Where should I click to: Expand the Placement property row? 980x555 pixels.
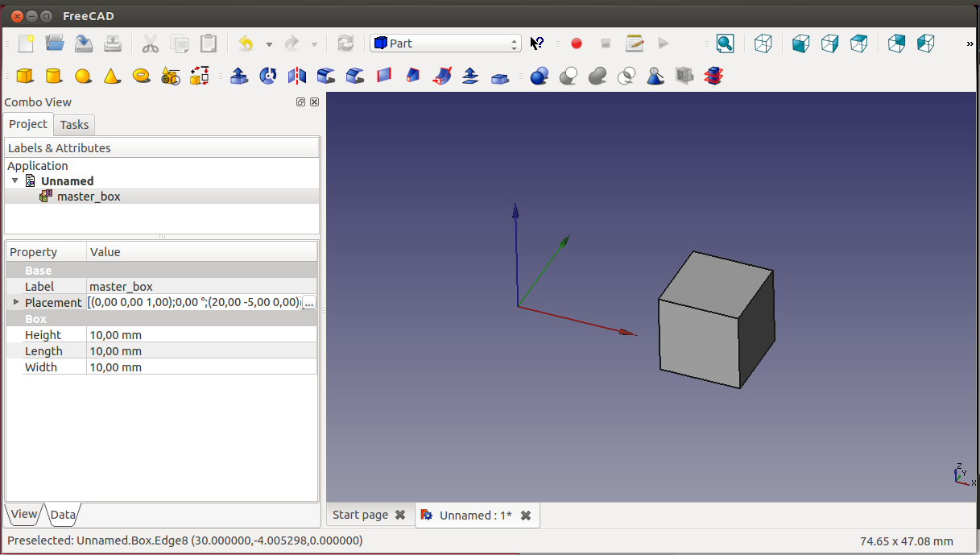[15, 302]
